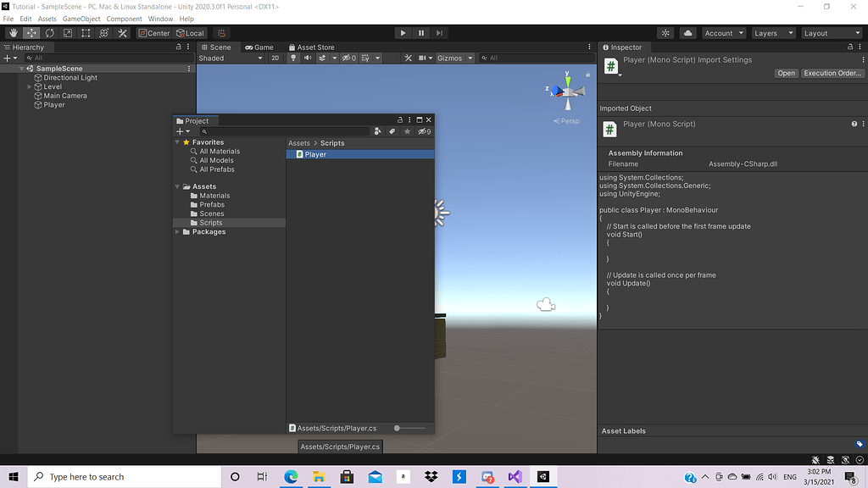Viewport: 868px width, 488px height.
Task: Select the Rect tool
Action: pos(86,33)
